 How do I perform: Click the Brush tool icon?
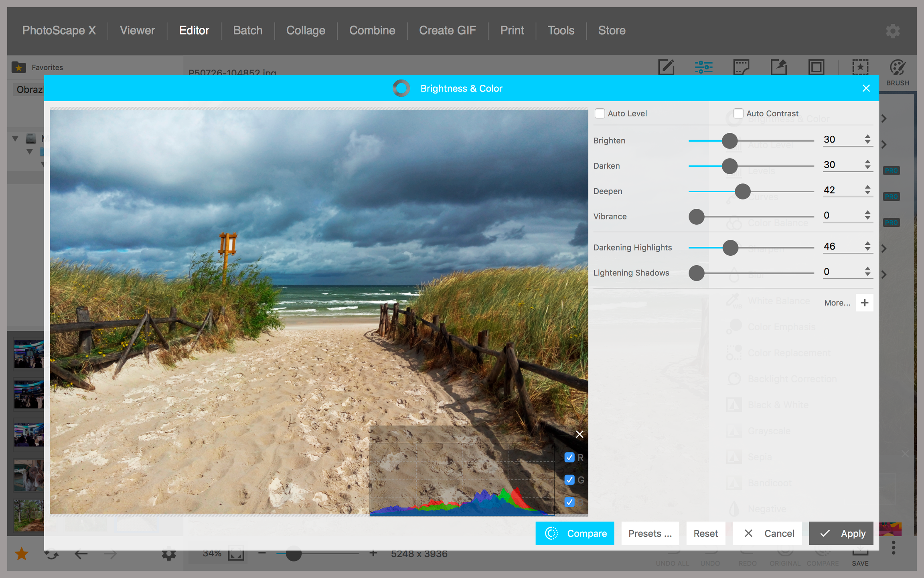click(898, 68)
